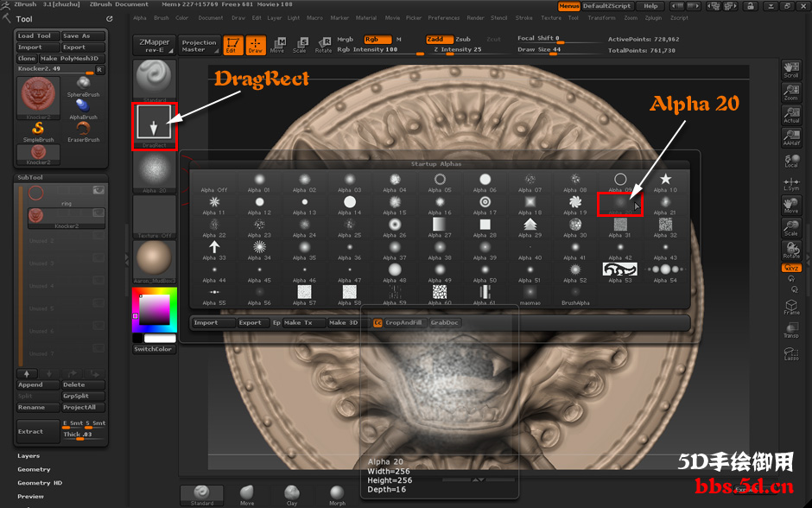Click the Zoom canvas button
The height and width of the screenshot is (508, 812).
pyautogui.click(x=791, y=92)
